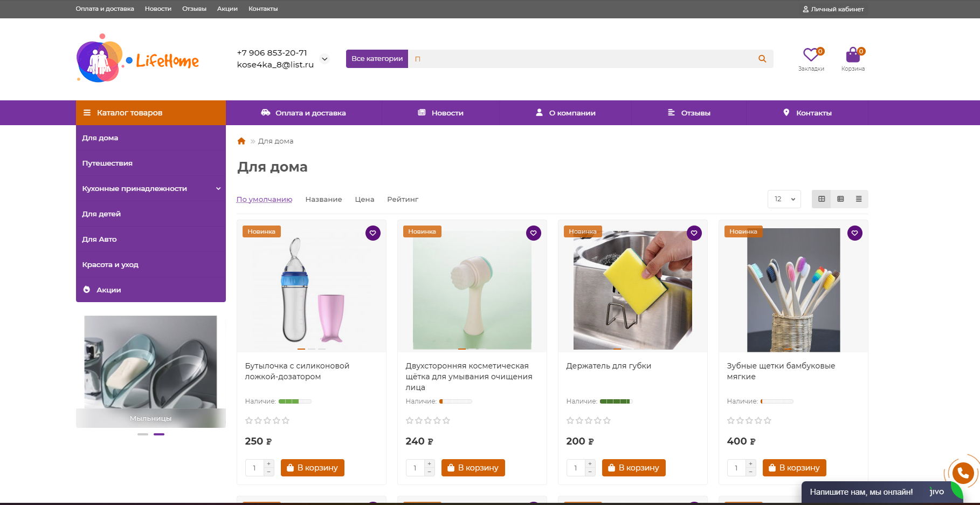The height and width of the screenshot is (505, 980).
Task: Open the items-per-page 12 dropdown
Action: click(x=784, y=199)
